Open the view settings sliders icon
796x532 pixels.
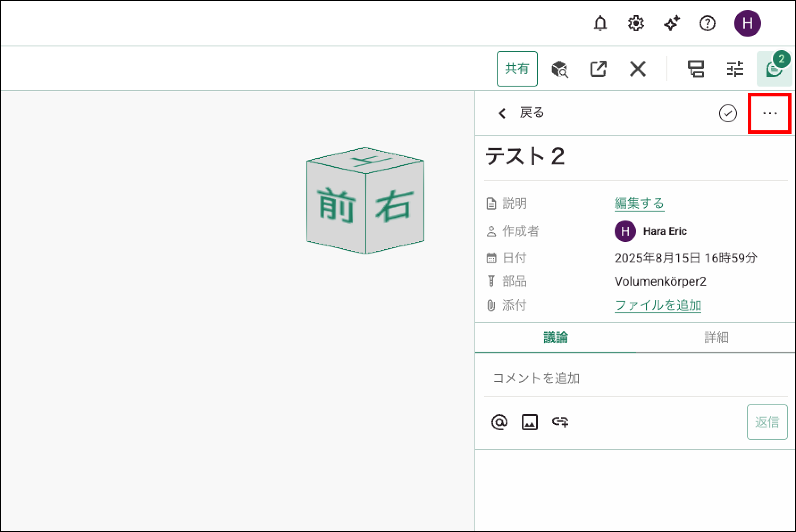click(x=735, y=69)
